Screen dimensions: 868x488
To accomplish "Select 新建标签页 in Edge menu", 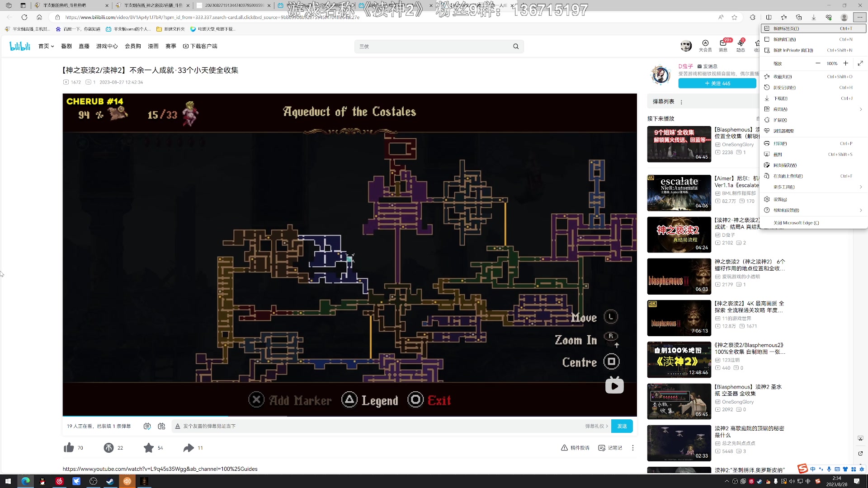I will [814, 28].
